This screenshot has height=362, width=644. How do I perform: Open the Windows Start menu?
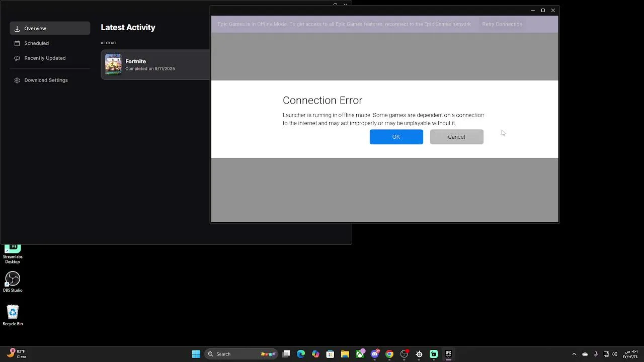(x=196, y=354)
